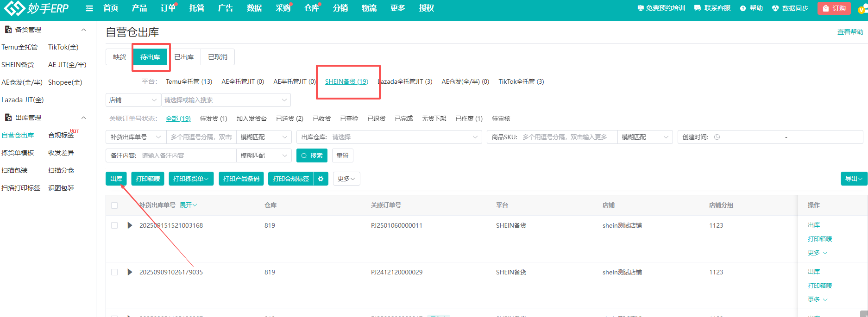Open 模糊匹配 dropdown next to 备注内容
Viewport: 868px width, 317px height.
point(264,155)
